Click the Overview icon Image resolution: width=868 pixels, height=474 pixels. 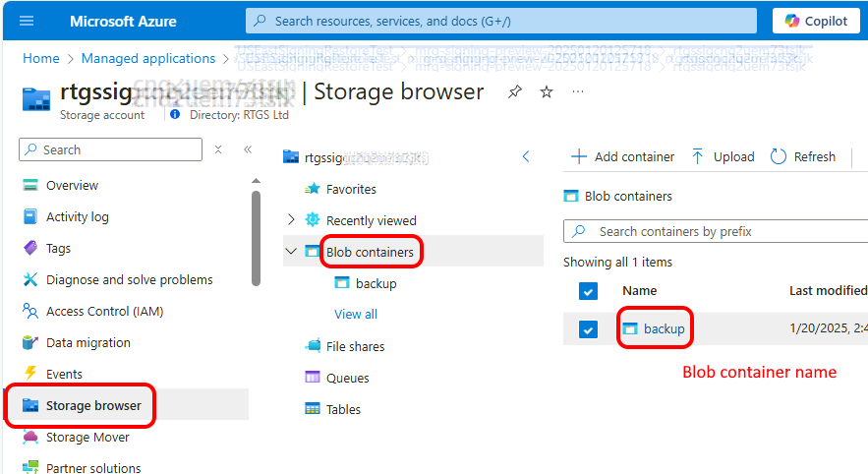[30, 185]
